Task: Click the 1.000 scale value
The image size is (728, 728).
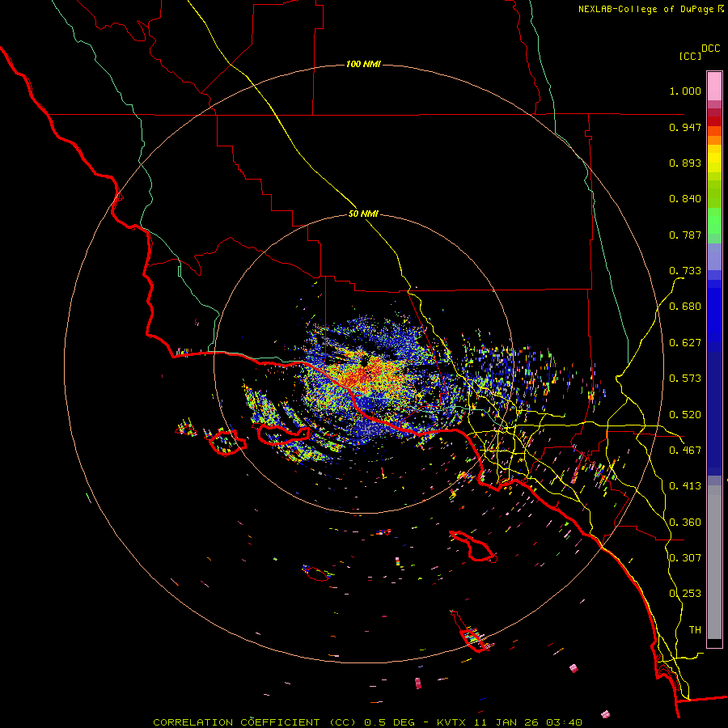Action: (x=685, y=91)
